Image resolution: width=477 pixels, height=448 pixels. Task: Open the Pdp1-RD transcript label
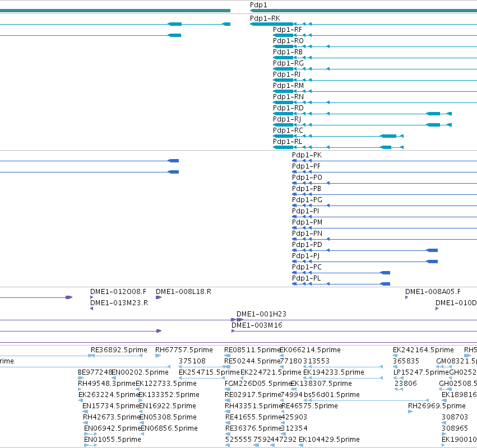click(288, 108)
